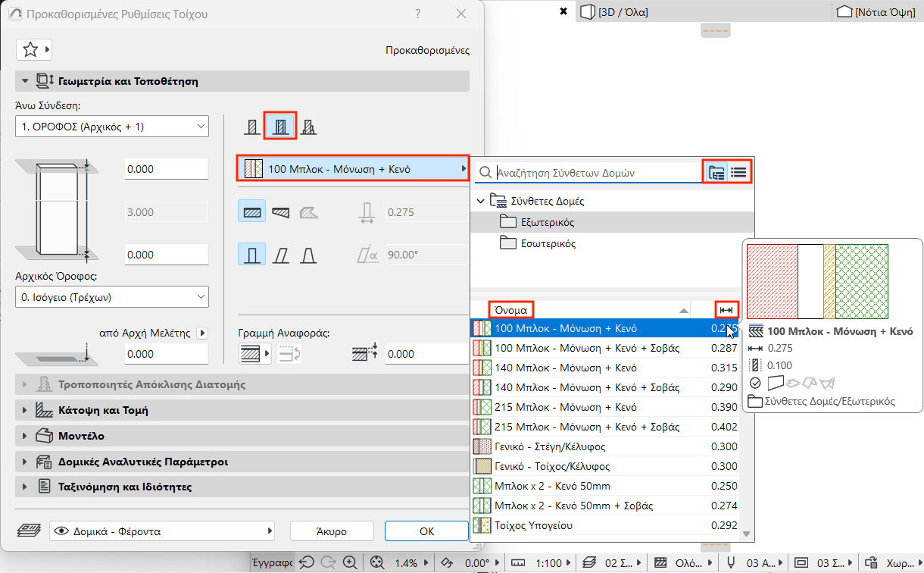Image resolution: width=924 pixels, height=573 pixels.
Task: Choose Τοίχος Υπογείου composite
Action: click(x=604, y=525)
